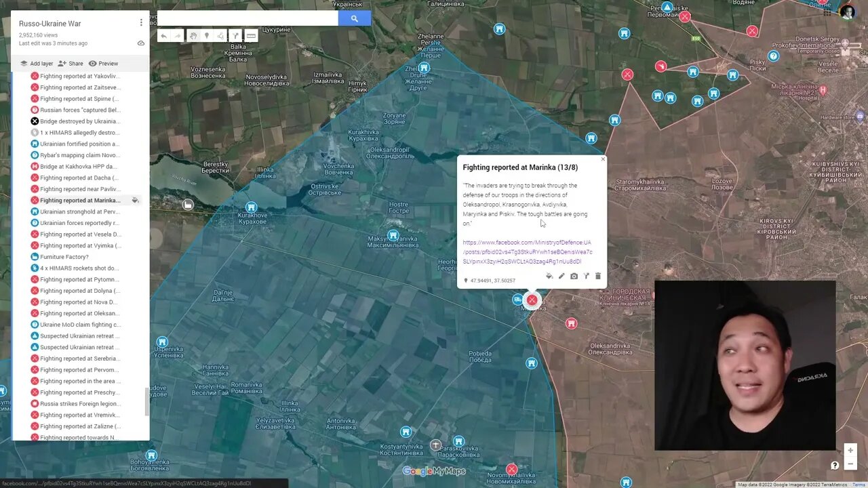Click the blue fortification marker at Kurakhove
Image resolution: width=868 pixels, height=488 pixels.
pyautogui.click(x=251, y=207)
